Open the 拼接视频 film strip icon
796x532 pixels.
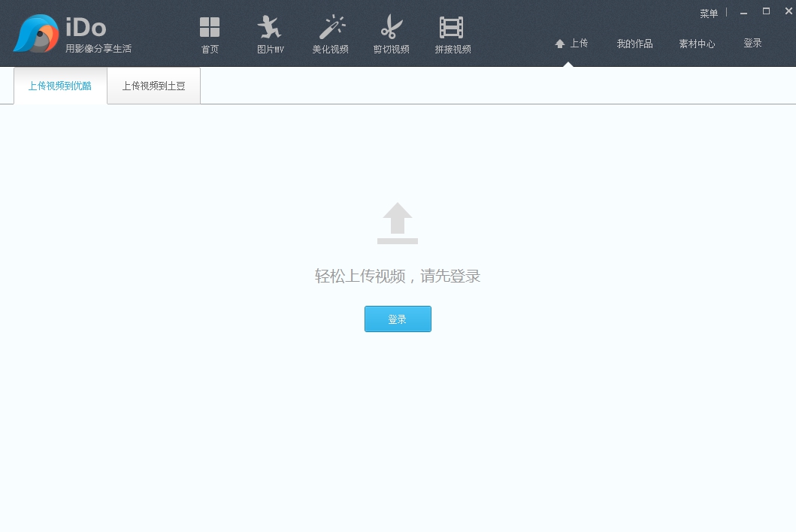(x=452, y=29)
